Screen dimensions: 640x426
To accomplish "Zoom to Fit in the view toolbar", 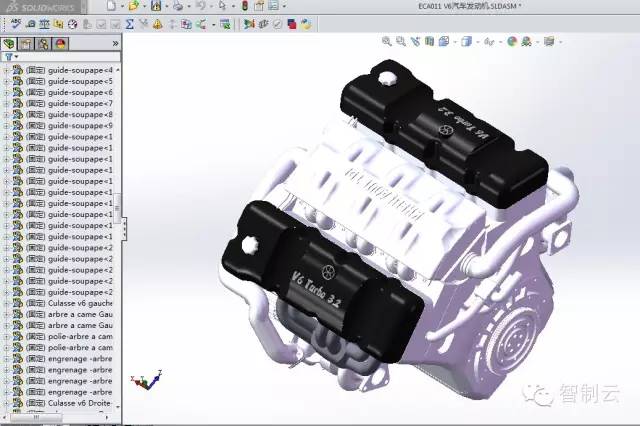I will tap(386, 41).
